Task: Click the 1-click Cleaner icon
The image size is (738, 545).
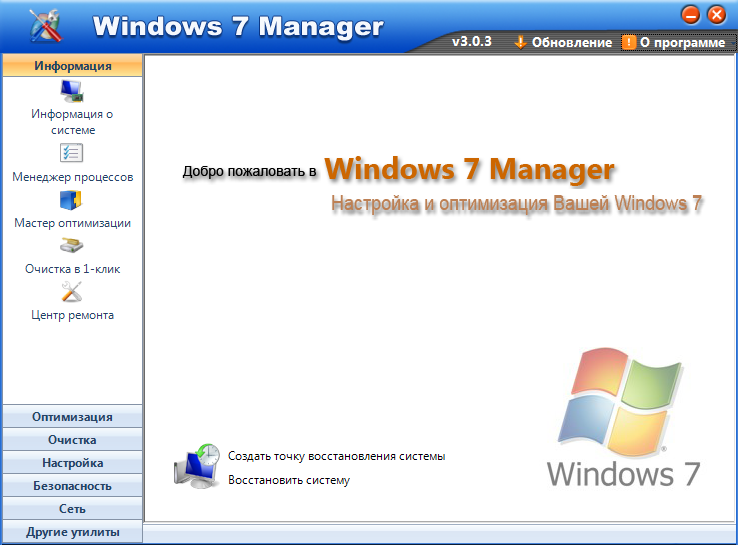Action: pyautogui.click(x=72, y=246)
